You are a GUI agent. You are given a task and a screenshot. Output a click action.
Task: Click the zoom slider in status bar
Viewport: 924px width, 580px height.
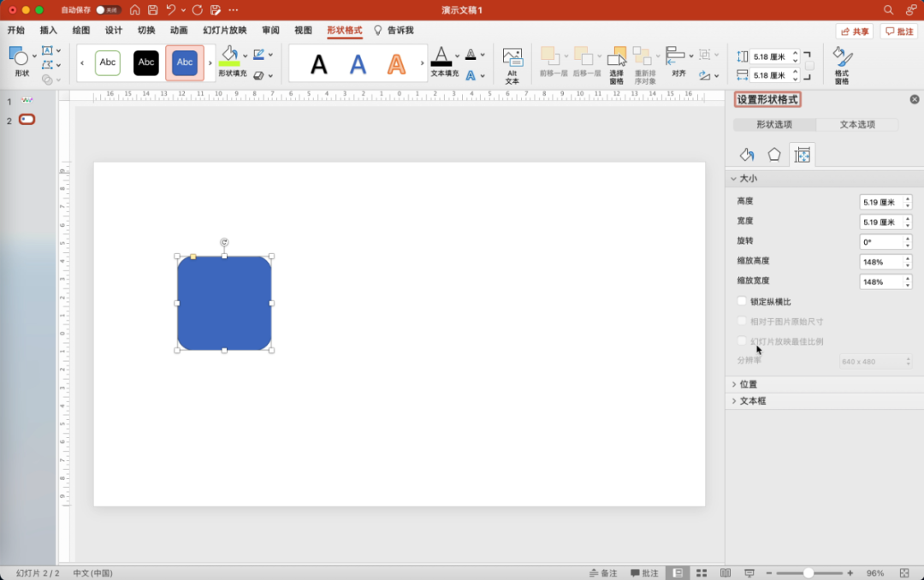(808, 572)
